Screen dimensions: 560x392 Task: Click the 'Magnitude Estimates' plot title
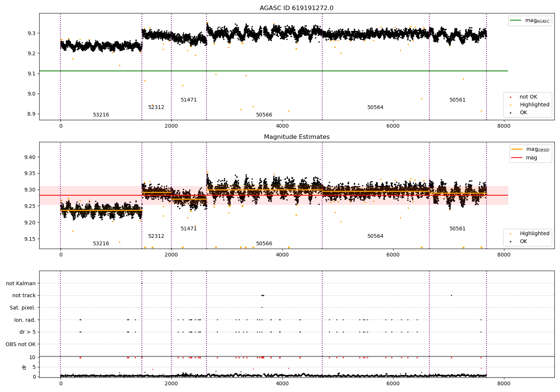pyautogui.click(x=296, y=137)
